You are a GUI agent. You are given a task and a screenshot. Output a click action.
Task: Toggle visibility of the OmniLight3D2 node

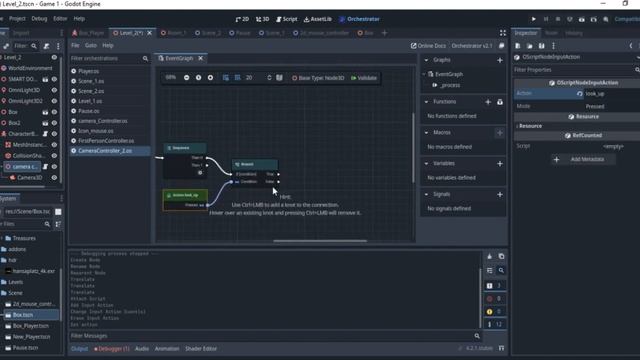point(54,101)
